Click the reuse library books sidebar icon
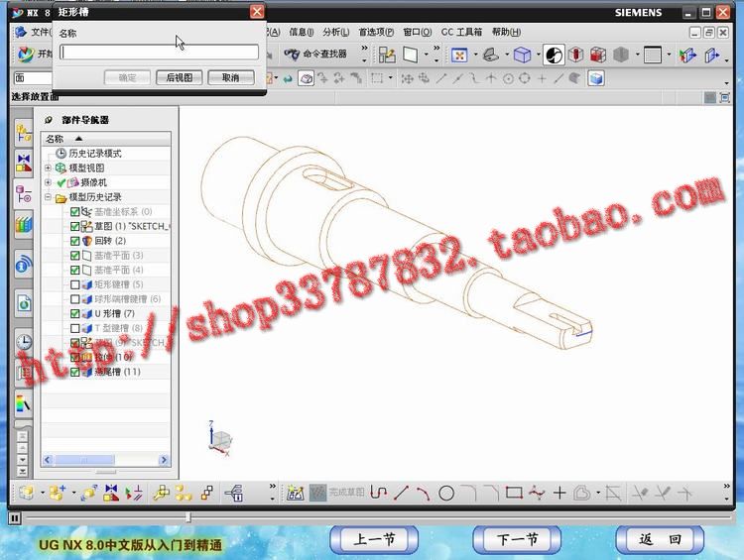The height and width of the screenshot is (560, 744). pyautogui.click(x=23, y=225)
